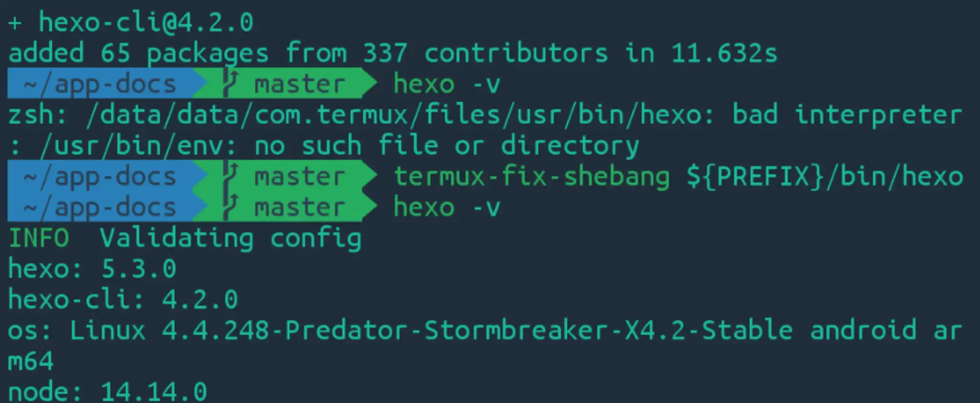Click the master branch label in first prompt

pyautogui.click(x=300, y=85)
